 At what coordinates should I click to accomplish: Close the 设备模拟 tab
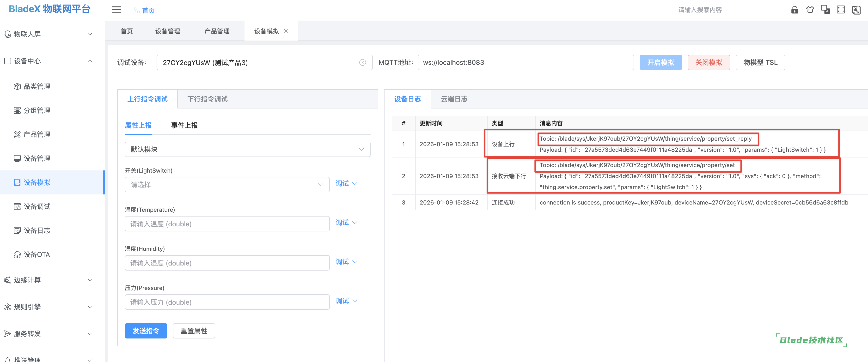(x=286, y=31)
